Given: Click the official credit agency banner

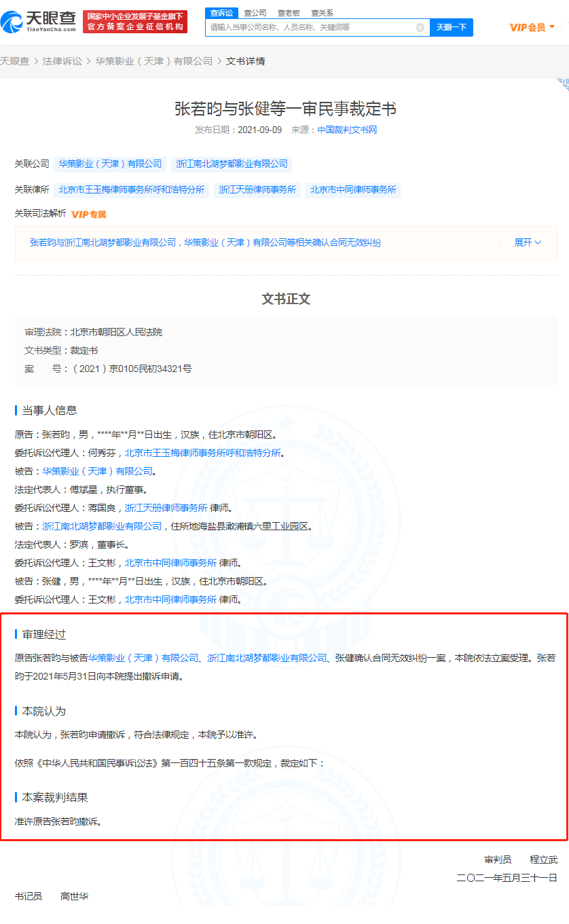Looking at the screenshot, I should point(135,22).
